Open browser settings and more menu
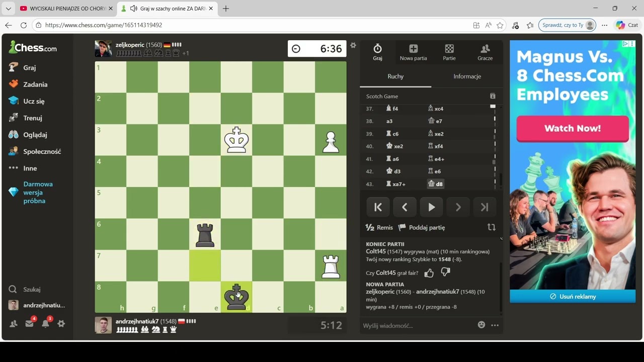 coord(605,25)
